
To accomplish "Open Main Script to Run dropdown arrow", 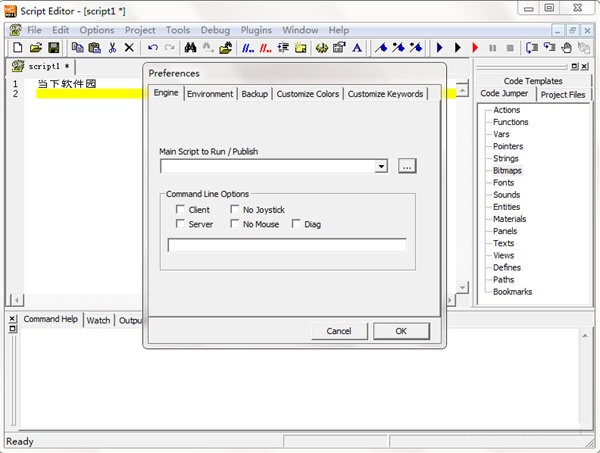I will (x=381, y=166).
